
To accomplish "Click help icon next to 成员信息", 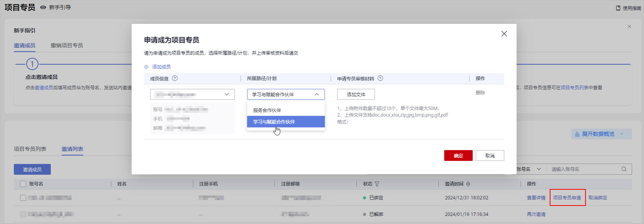I will tap(175, 78).
